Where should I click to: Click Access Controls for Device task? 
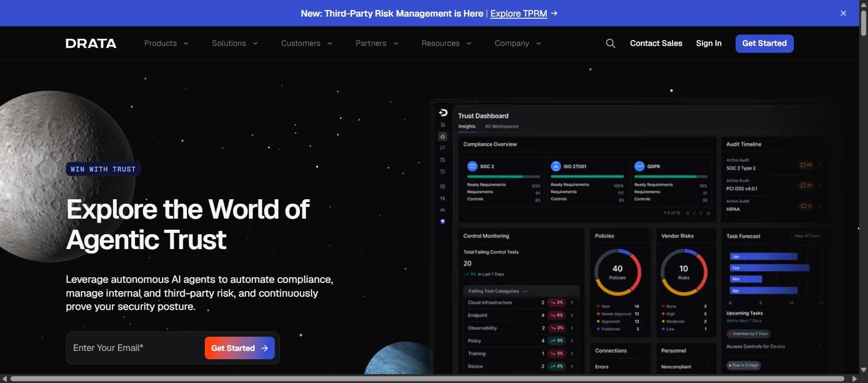[x=756, y=346]
